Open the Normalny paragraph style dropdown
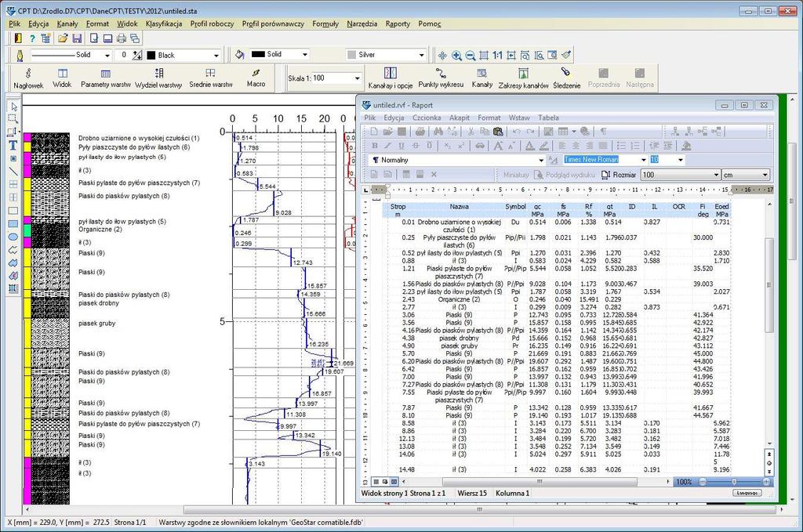Screen dimensions: 803x532 pyautogui.click(x=541, y=160)
